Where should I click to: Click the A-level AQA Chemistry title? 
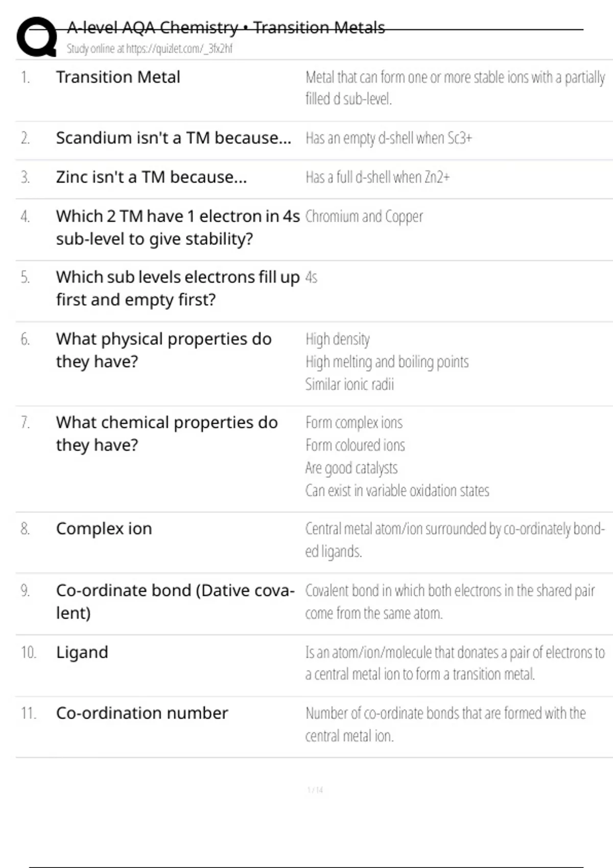click(x=226, y=28)
